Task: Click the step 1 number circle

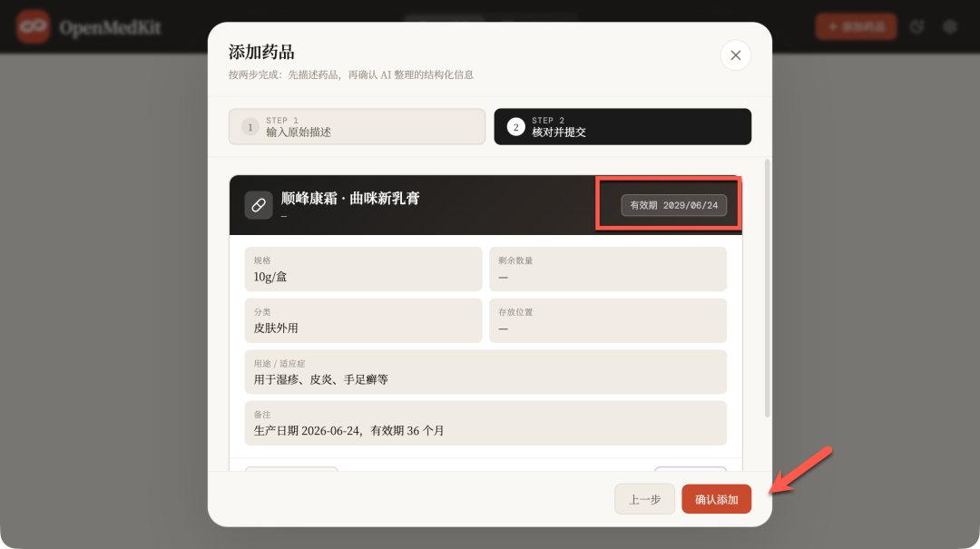Action: [250, 127]
